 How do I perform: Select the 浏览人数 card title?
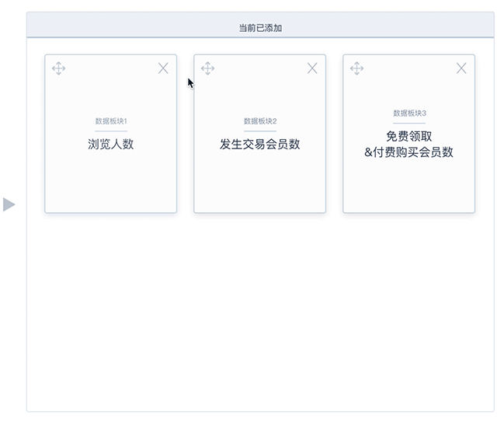[x=111, y=144]
